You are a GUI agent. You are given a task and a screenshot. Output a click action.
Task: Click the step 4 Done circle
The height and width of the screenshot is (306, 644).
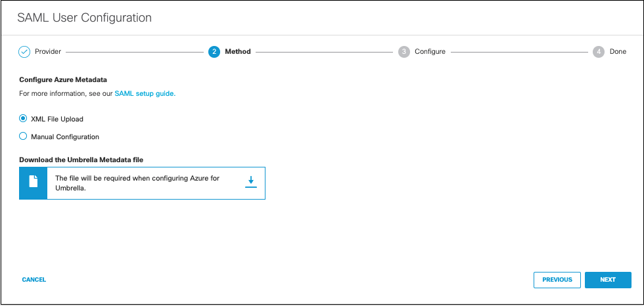[599, 52]
